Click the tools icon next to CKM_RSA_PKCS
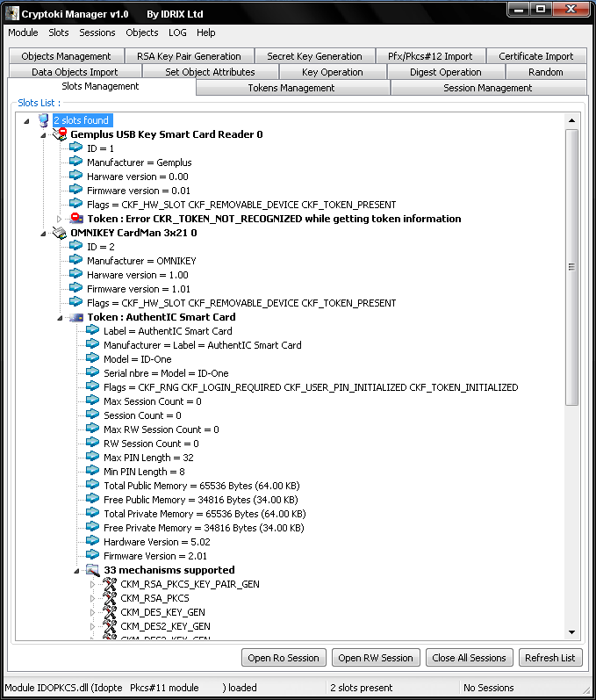 110,598
